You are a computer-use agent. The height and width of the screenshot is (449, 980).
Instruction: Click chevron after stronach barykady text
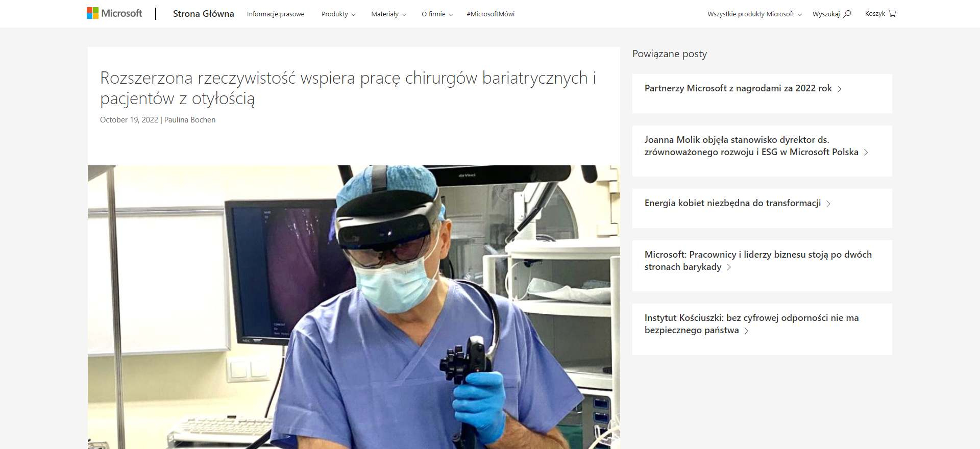[729, 267]
